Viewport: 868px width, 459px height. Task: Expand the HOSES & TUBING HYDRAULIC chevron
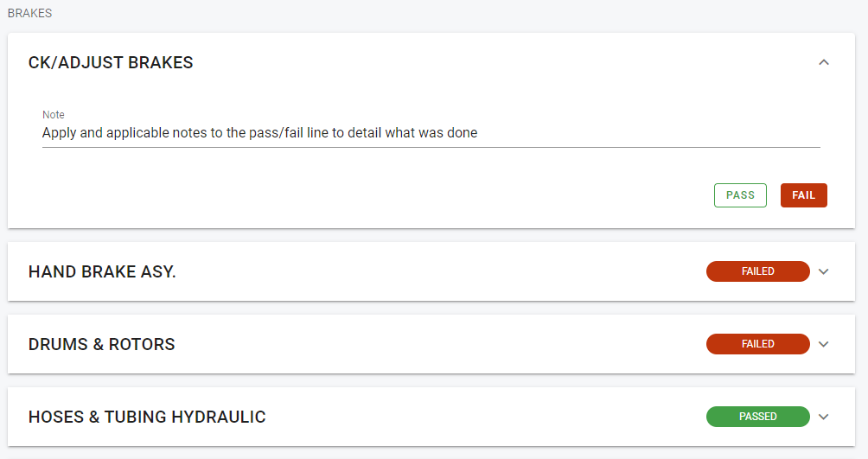point(824,417)
